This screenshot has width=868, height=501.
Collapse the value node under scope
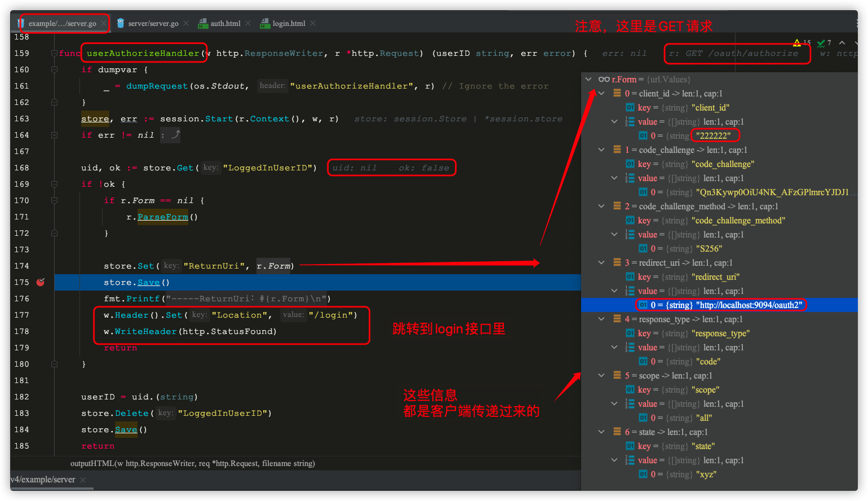click(614, 404)
